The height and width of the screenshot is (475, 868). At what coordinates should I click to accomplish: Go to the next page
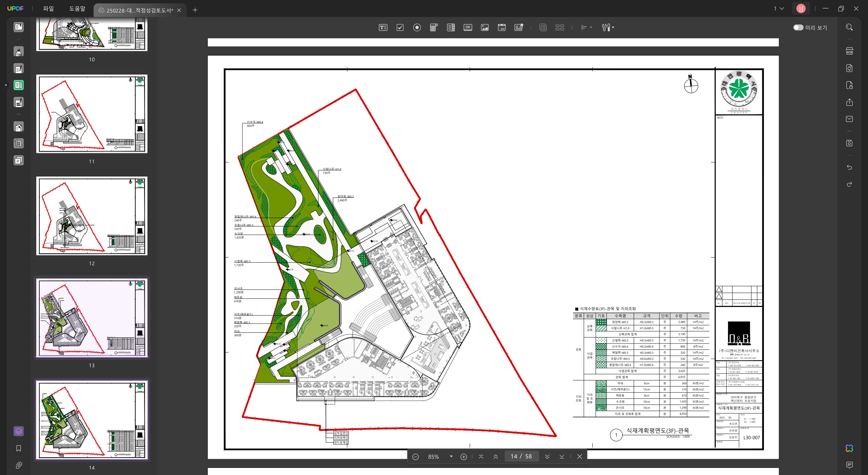547,457
